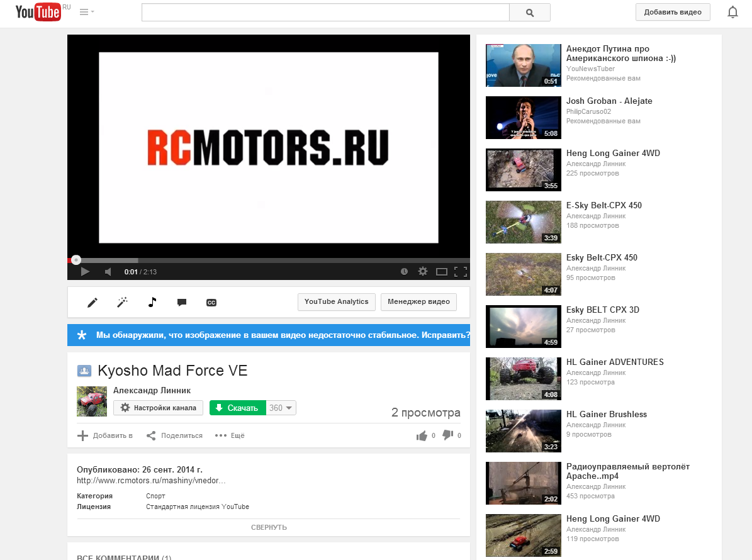Viewport: 752px width, 560px height.
Task: Click YouNewsTuber channel name
Action: pyautogui.click(x=590, y=69)
